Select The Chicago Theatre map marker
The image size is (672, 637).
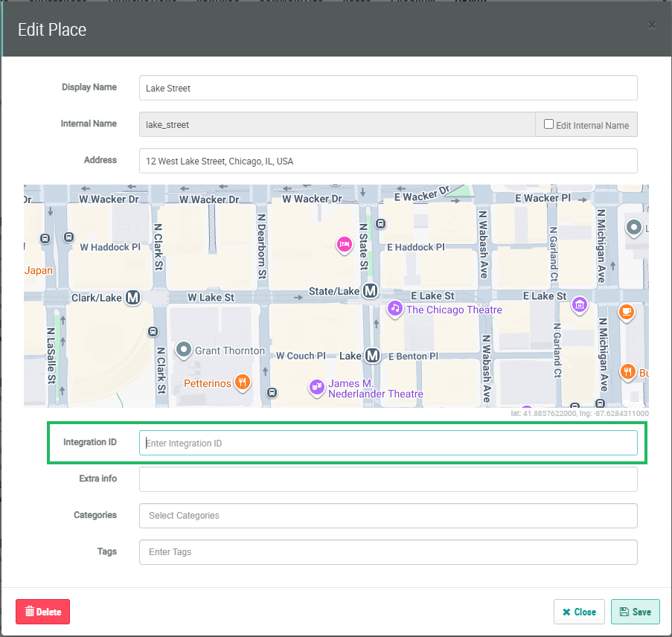[395, 308]
